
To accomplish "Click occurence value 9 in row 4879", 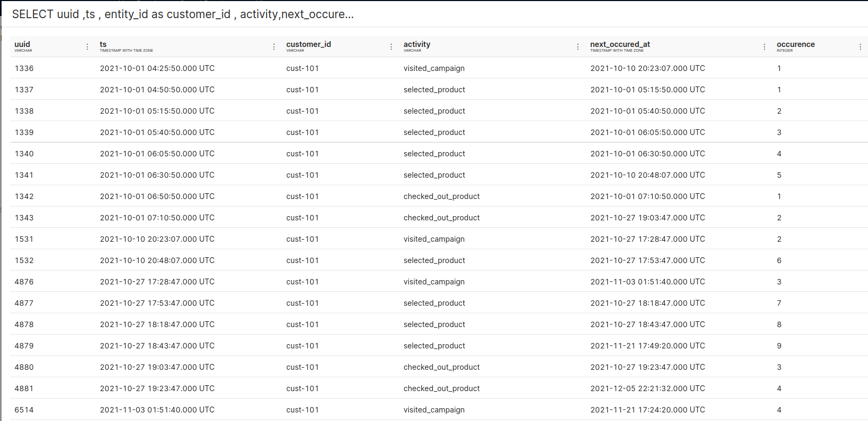I will tap(779, 346).
